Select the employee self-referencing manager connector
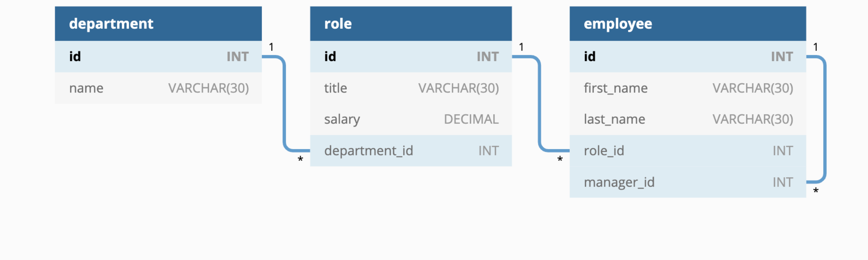The width and height of the screenshot is (868, 260). (x=824, y=119)
